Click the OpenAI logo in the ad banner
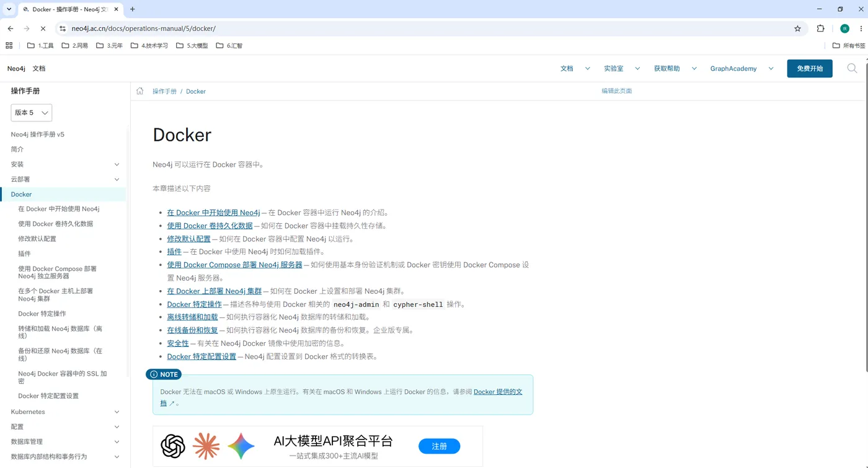868x468 pixels. point(173,446)
